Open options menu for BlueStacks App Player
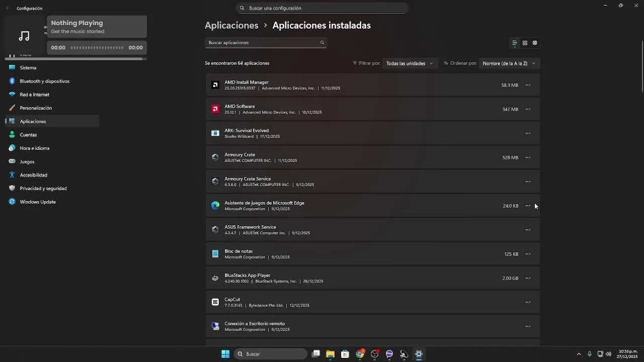644x362 pixels. click(x=528, y=278)
